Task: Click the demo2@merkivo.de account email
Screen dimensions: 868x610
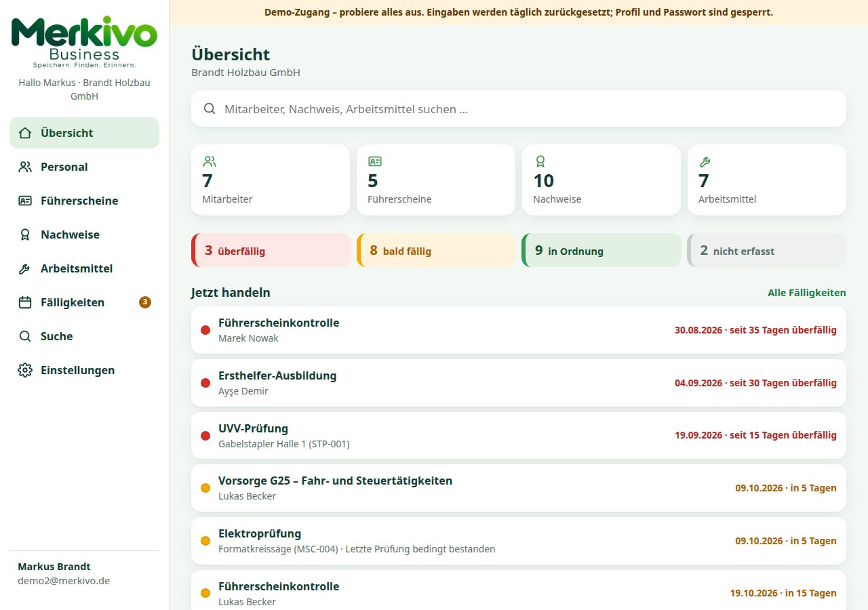Action: (64, 581)
